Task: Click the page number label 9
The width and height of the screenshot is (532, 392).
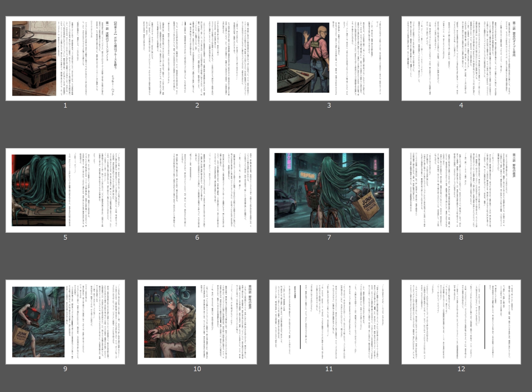Action: [x=65, y=369]
